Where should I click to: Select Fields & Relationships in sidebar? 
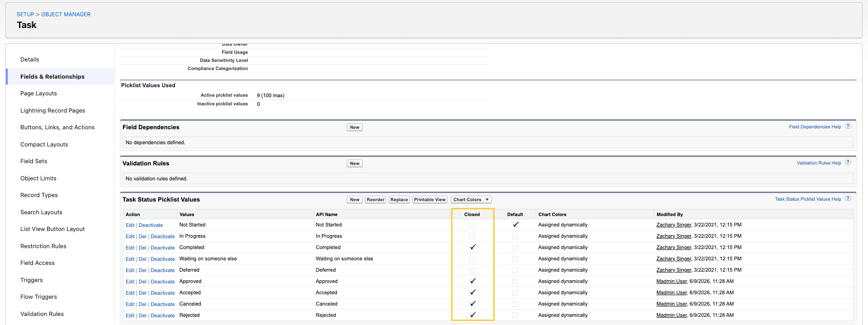[52, 77]
